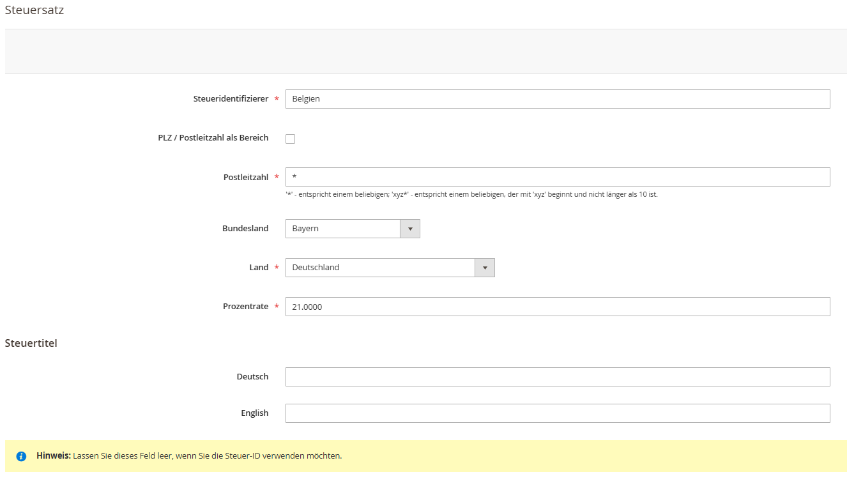Click the Postleitzahl wildcard help text
This screenshot has height=504, width=847.
pos(471,194)
